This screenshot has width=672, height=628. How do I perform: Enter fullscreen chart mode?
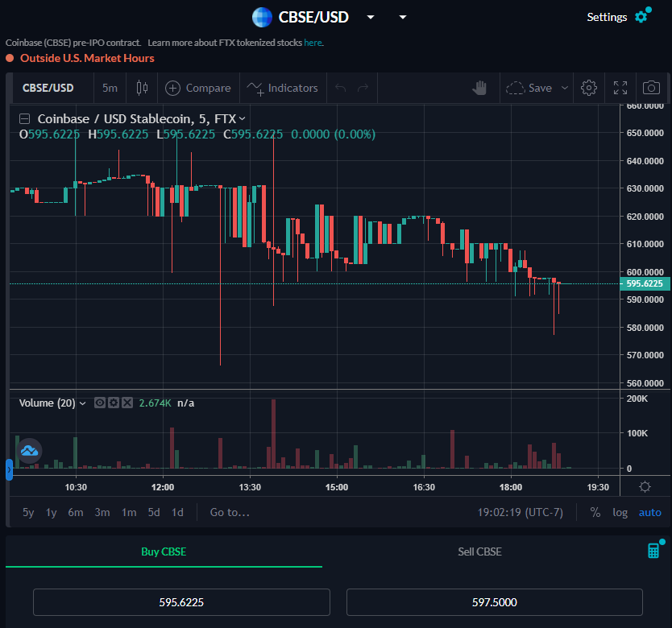(620, 88)
